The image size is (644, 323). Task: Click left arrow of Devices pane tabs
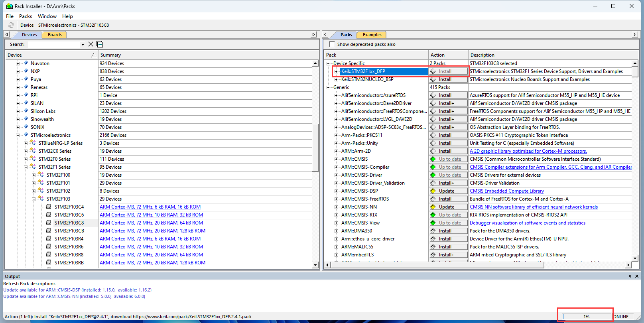[x=7, y=35]
